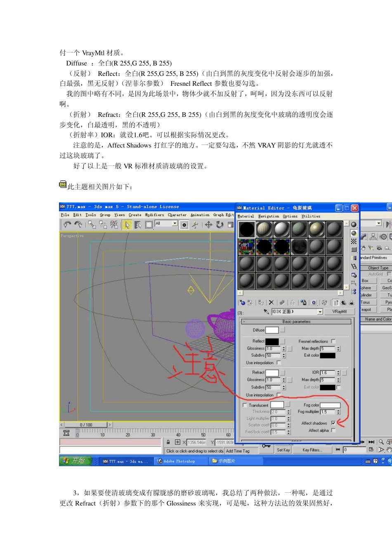
Task: Create a Box primitive button
Action: [x=368, y=281]
